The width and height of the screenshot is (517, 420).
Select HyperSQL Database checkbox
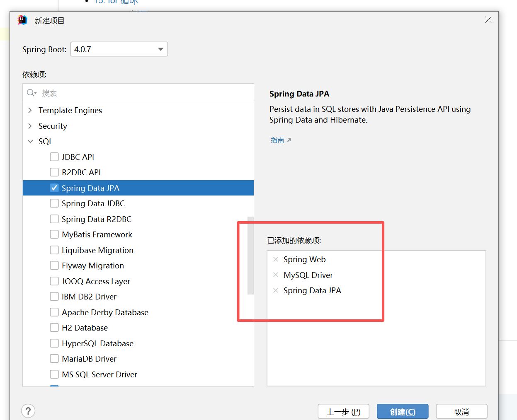pos(54,343)
